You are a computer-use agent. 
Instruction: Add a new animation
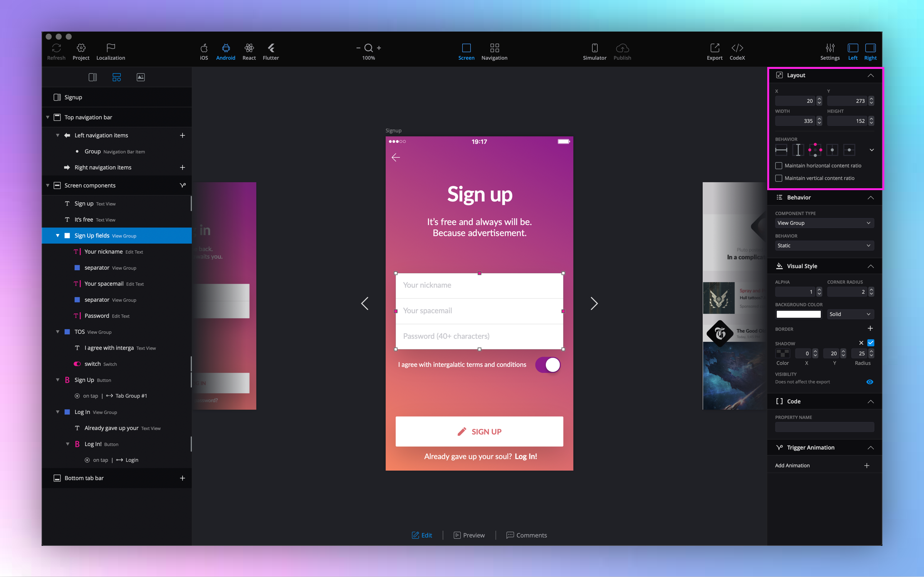(x=867, y=465)
